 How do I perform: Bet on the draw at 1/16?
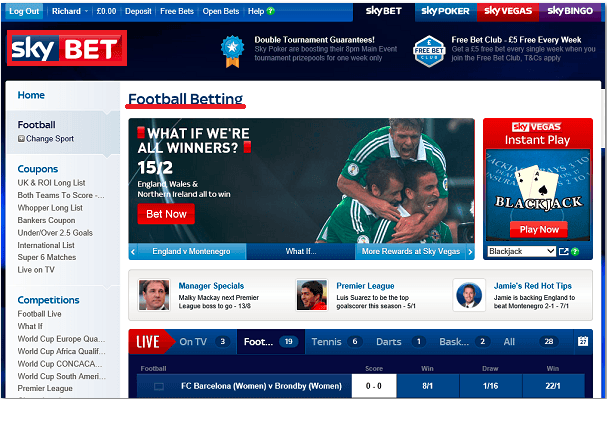490,386
